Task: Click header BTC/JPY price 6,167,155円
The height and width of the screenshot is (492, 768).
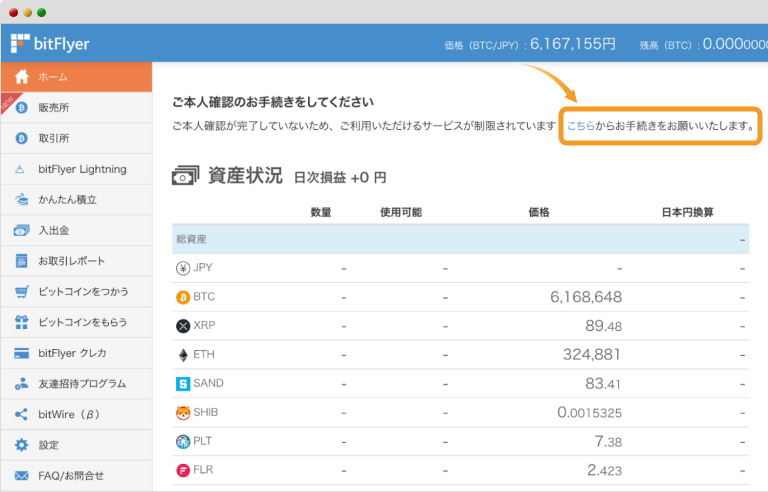Action: pos(573,44)
